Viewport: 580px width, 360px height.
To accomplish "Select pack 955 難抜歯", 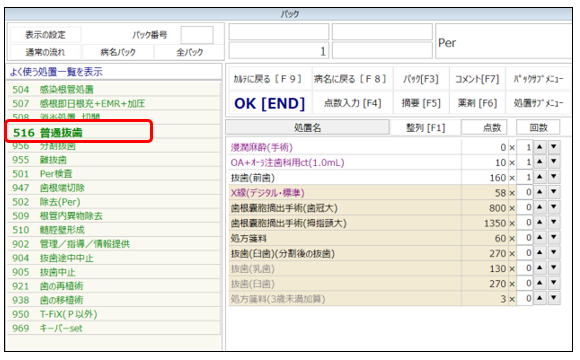I will tap(114, 160).
